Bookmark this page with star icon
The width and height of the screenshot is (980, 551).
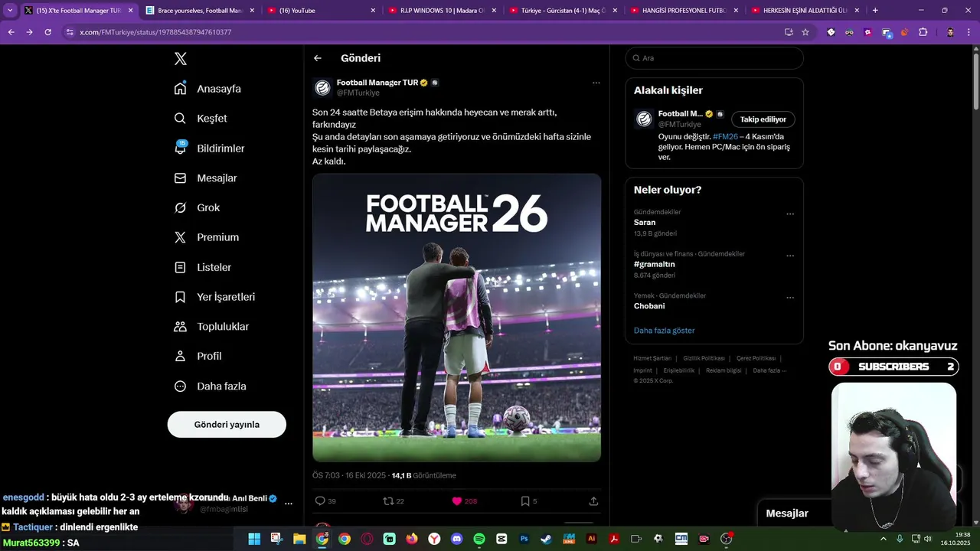[x=805, y=32]
